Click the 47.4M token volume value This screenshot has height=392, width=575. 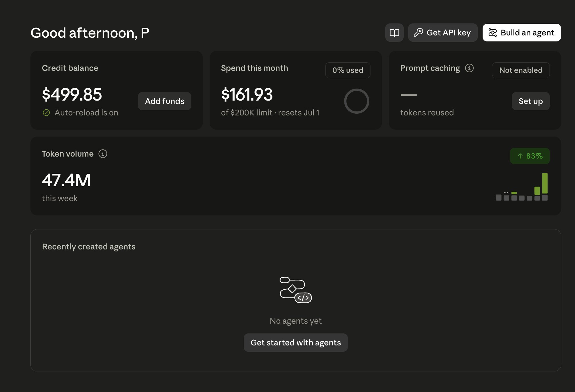(66, 180)
